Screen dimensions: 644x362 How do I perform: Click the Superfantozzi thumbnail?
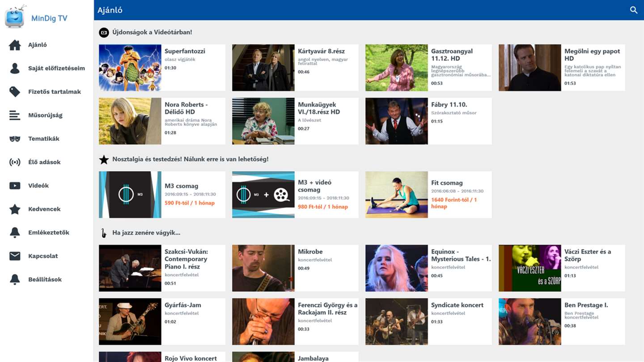click(130, 68)
